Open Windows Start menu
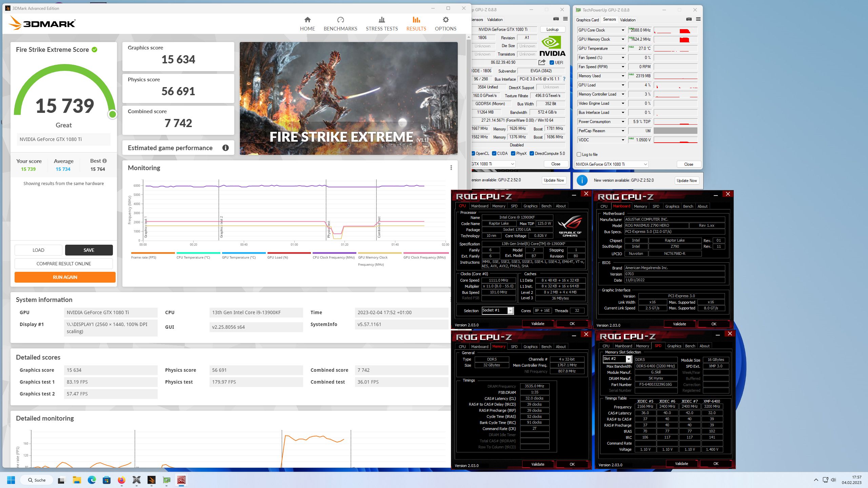The width and height of the screenshot is (868, 488). 11,480
